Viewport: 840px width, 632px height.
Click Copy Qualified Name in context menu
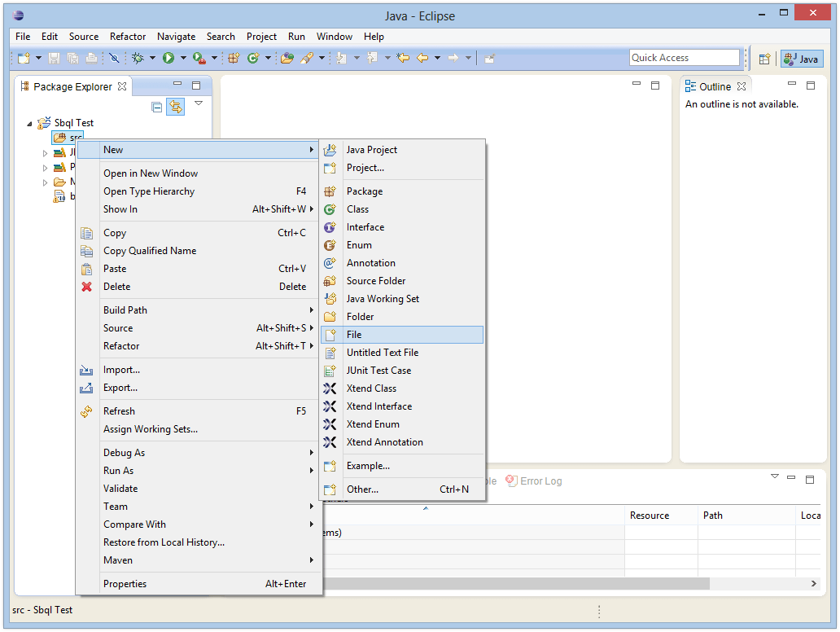coord(199,251)
